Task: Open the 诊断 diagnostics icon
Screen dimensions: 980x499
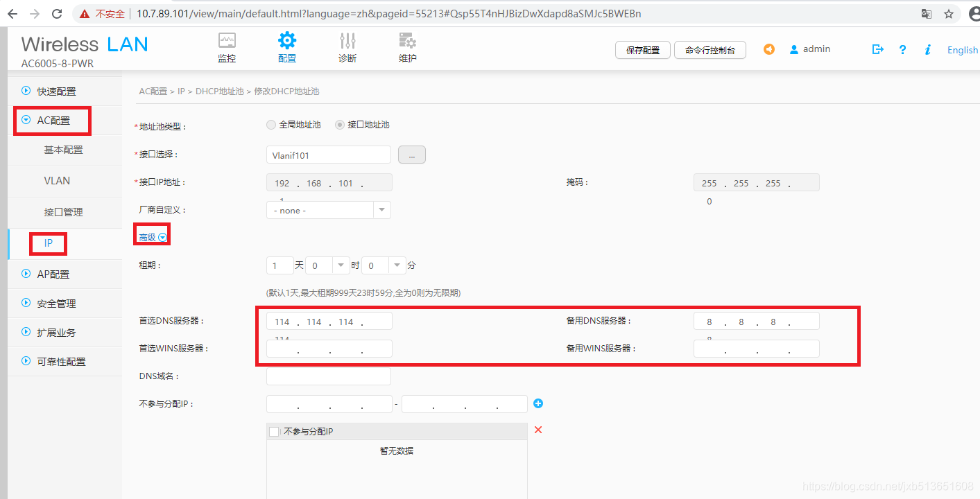Action: pyautogui.click(x=347, y=40)
